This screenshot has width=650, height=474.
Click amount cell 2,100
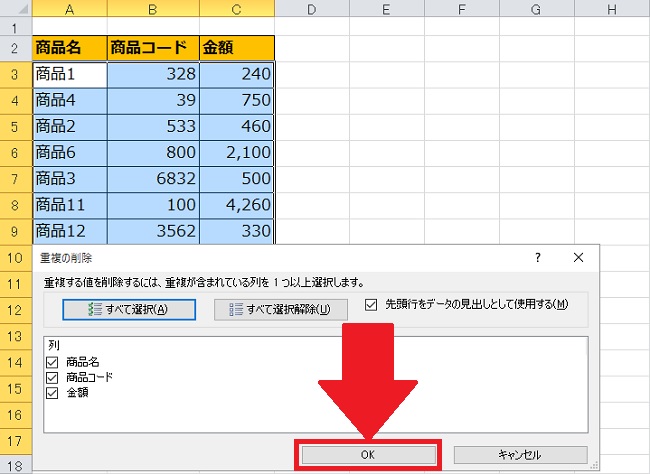237,153
